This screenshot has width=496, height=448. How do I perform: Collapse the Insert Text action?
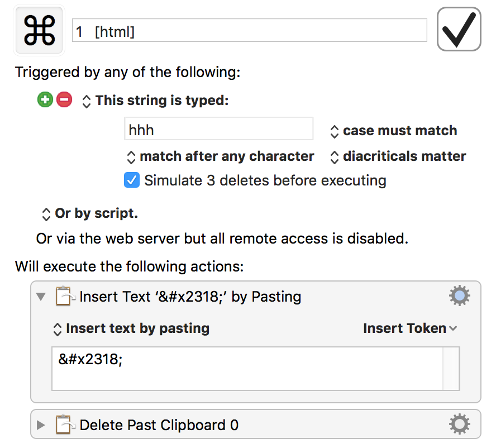(x=41, y=297)
